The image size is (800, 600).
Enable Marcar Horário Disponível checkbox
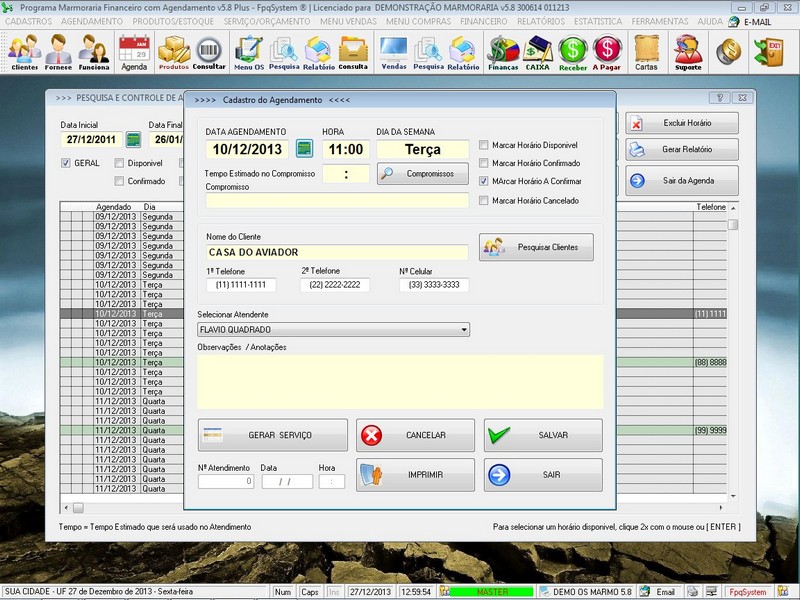tap(484, 145)
